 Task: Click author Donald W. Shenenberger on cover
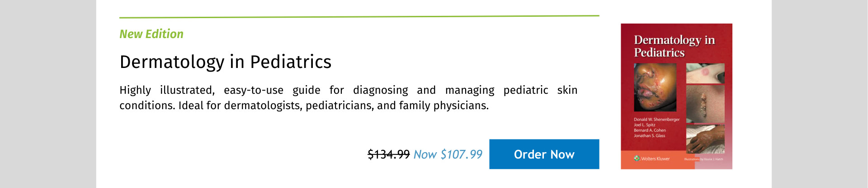click(x=656, y=120)
